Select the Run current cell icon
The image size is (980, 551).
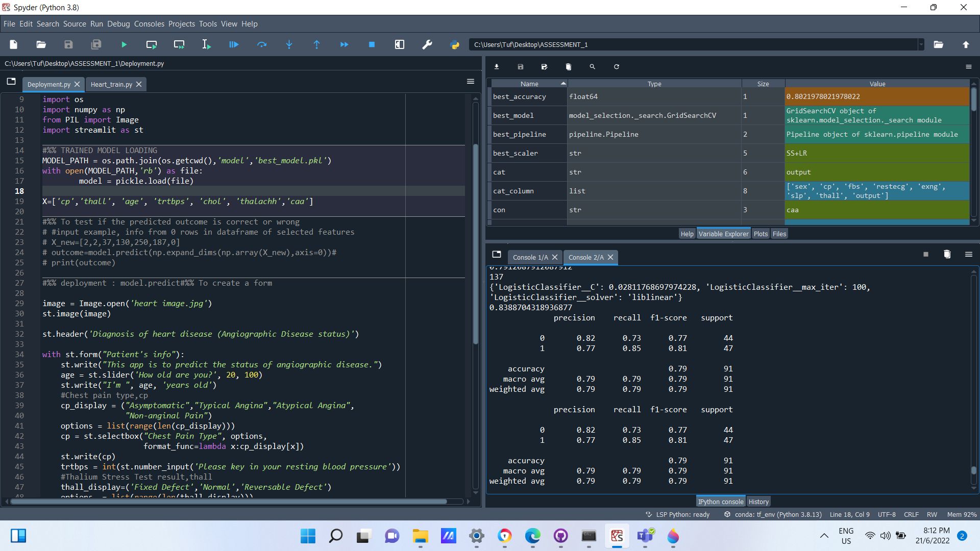(x=151, y=44)
